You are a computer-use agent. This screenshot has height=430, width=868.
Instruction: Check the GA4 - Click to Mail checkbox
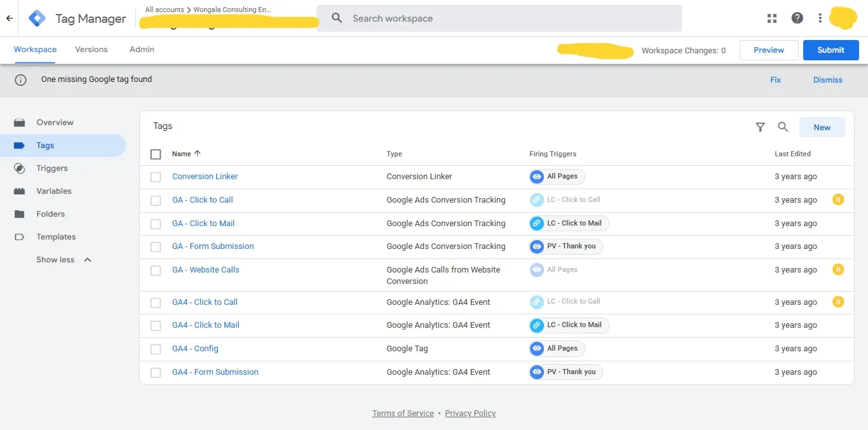pos(156,325)
